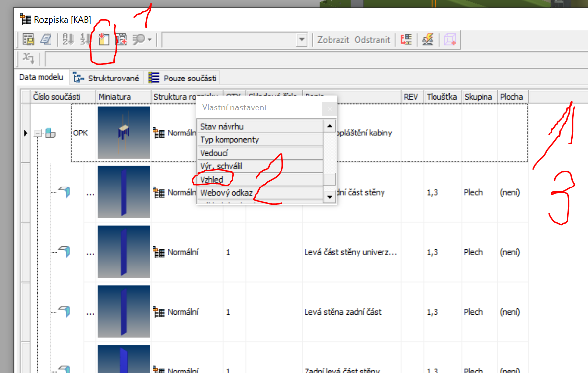Screen dimensions: 588x373
Task: Click '(není)' in 'Levá část stěny univerz…' row
Action: tap(510, 252)
